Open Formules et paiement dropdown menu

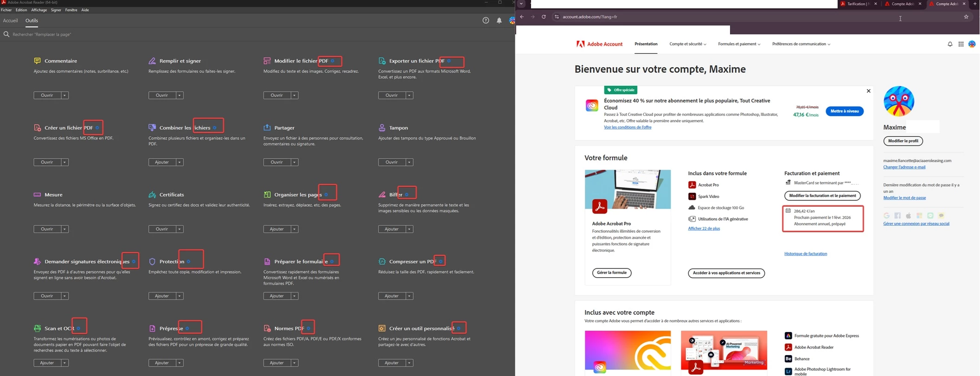pos(739,44)
